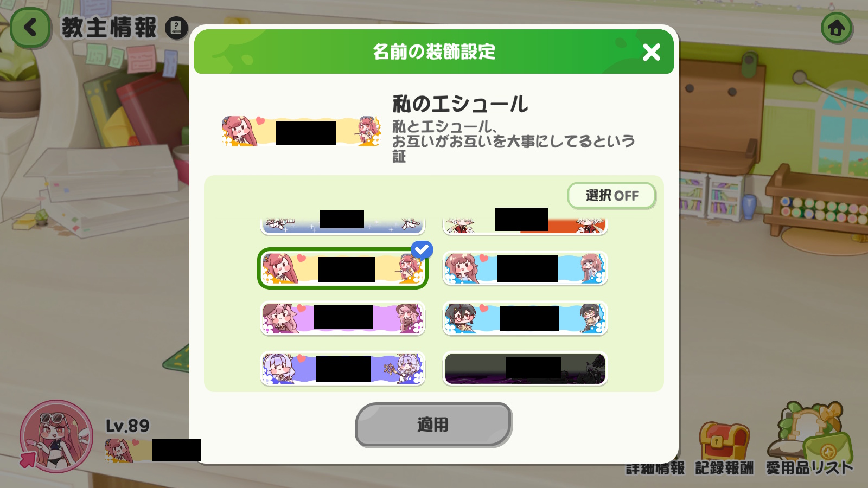The width and height of the screenshot is (868, 488).
Task: Toggle the 選択 OFF button
Action: coord(611,196)
